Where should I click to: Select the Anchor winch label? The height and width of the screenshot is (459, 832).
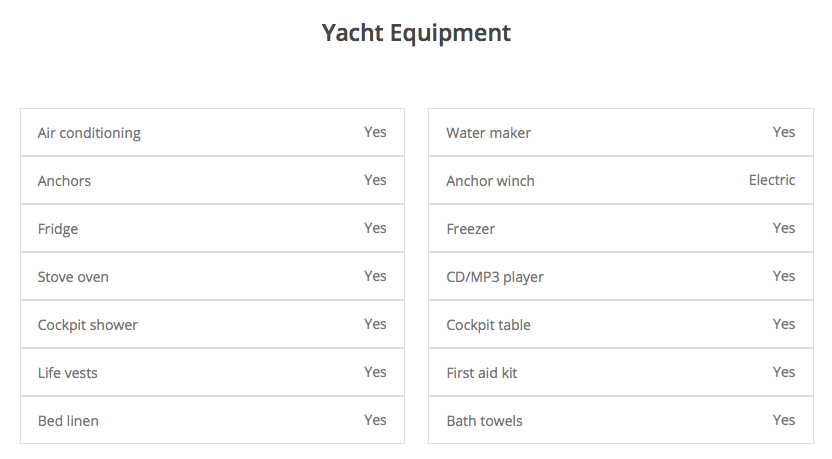pyautogui.click(x=490, y=181)
